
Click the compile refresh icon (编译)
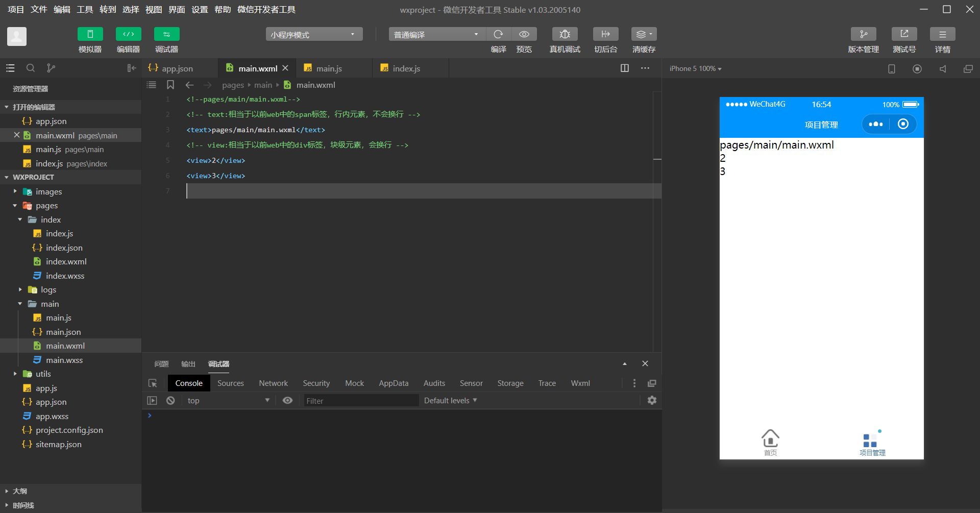point(499,34)
